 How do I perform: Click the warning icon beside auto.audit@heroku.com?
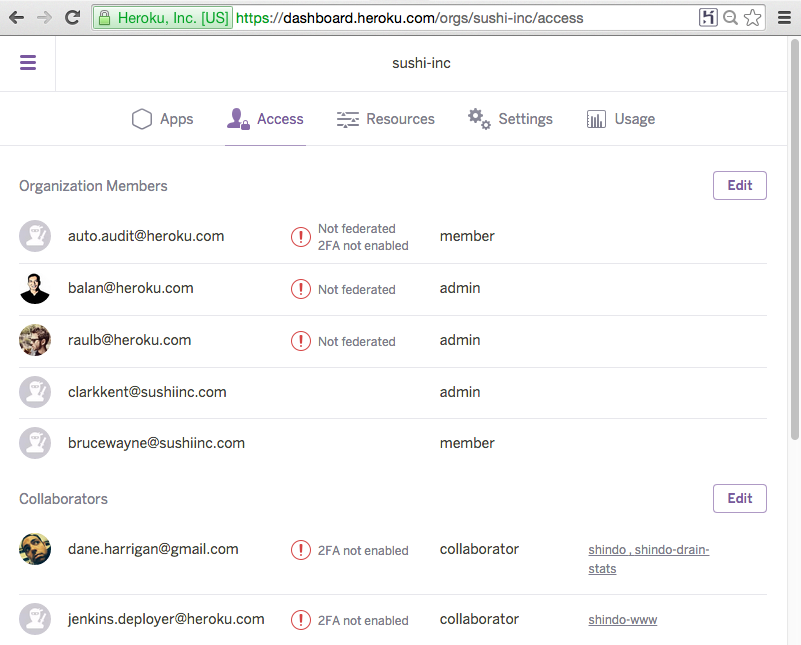click(300, 237)
